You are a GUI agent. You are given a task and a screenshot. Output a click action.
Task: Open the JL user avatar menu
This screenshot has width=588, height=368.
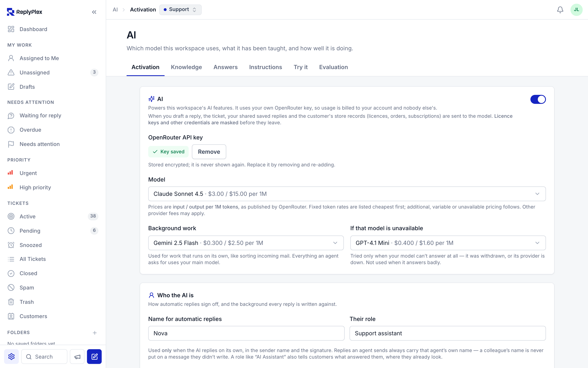pyautogui.click(x=576, y=10)
